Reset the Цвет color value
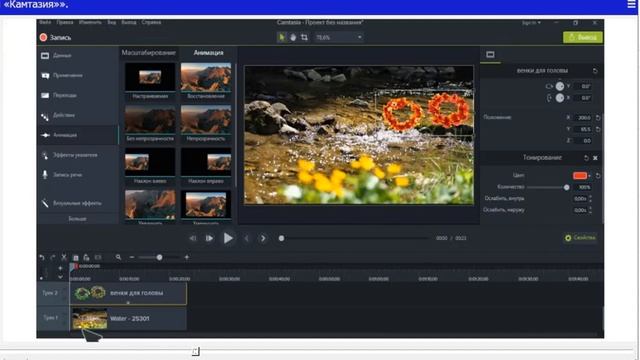The image size is (640, 360). (x=598, y=176)
